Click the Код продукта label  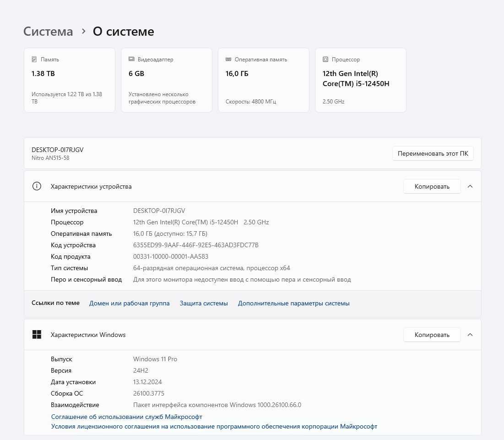coord(70,256)
